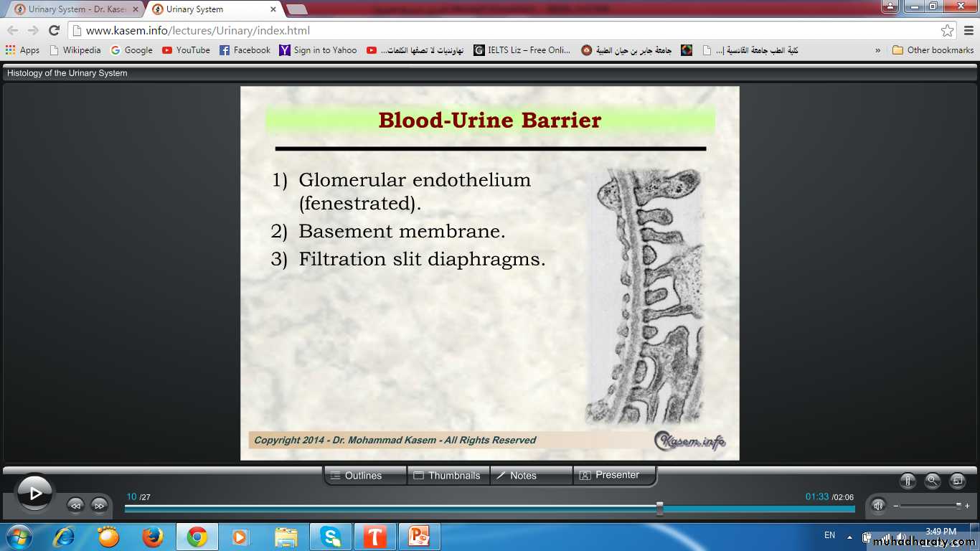Bookmark this page with the star icon
This screenshot has height=551, width=980.
pos(947,31)
